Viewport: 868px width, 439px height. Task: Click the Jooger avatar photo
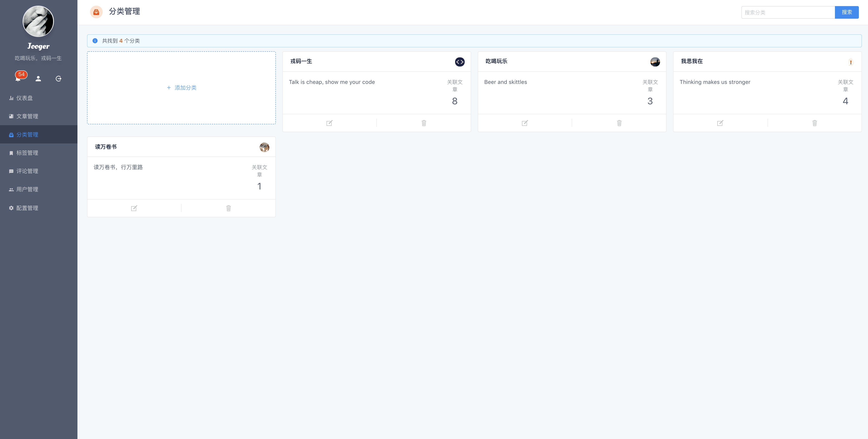pyautogui.click(x=38, y=21)
